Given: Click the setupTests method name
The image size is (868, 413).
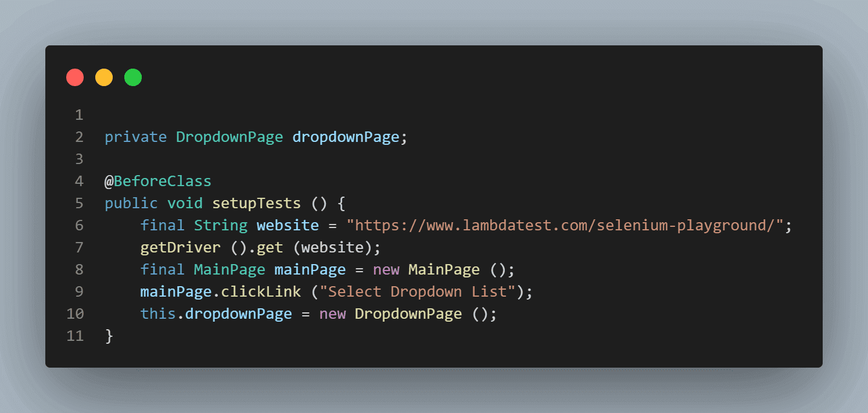Looking at the screenshot, I should tap(256, 204).
